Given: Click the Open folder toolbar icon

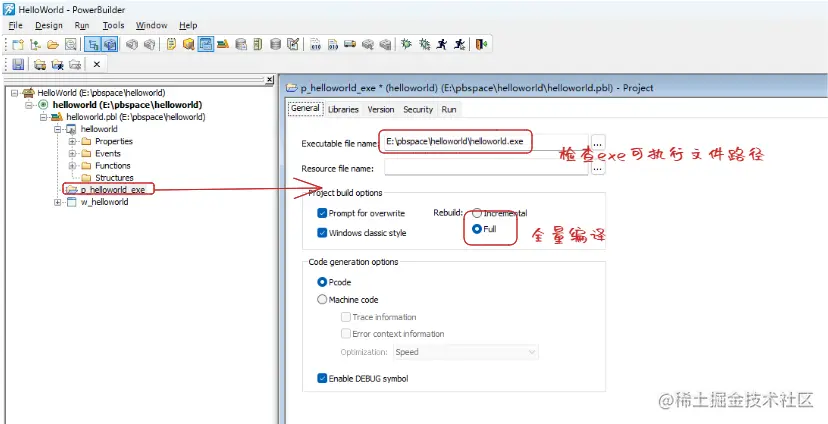Looking at the screenshot, I should pyautogui.click(x=53, y=44).
